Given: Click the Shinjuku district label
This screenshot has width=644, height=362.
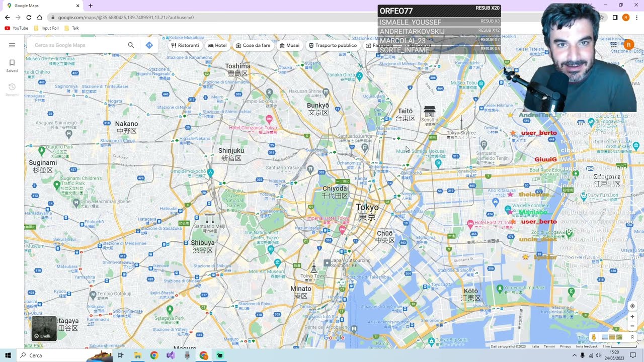Looking at the screenshot, I should coord(231,154).
